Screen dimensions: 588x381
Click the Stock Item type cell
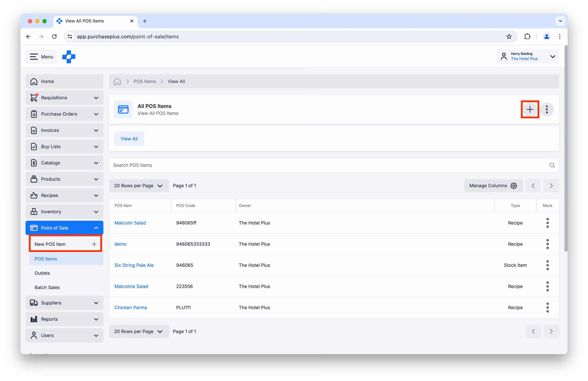515,266
